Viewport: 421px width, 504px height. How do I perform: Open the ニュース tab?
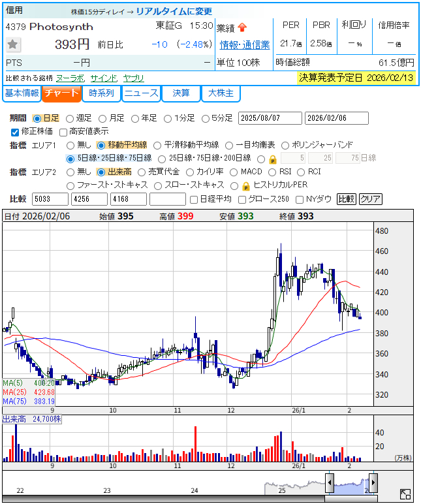click(141, 93)
